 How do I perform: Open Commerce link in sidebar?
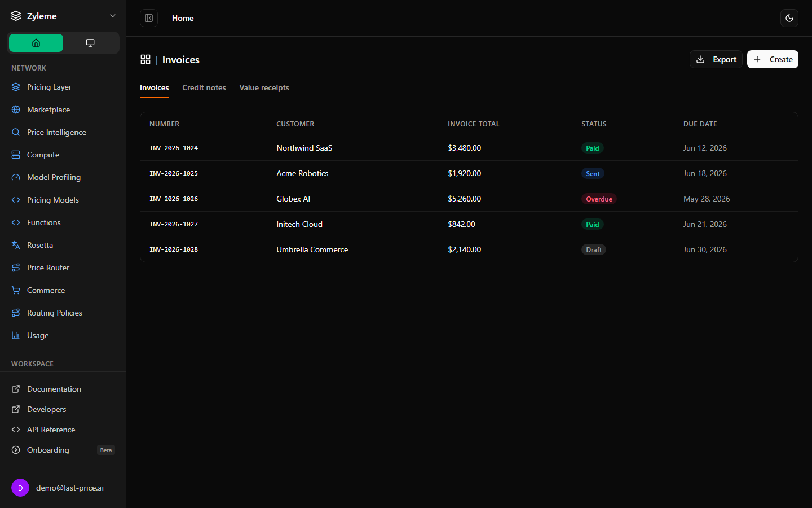(63, 290)
